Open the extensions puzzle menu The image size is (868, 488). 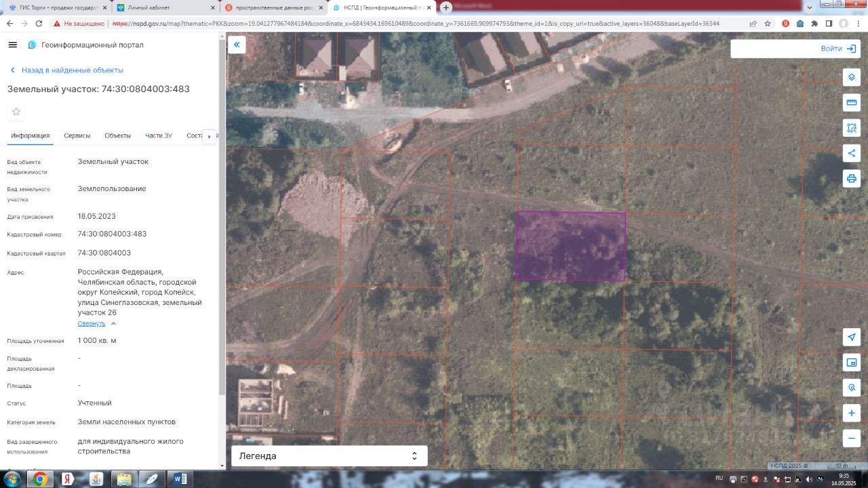coord(814,23)
